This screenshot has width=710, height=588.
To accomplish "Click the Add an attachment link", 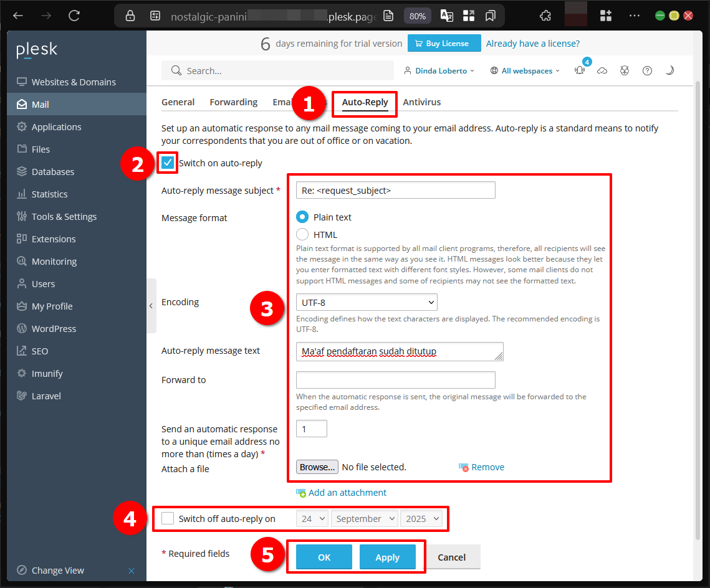I will (x=347, y=492).
